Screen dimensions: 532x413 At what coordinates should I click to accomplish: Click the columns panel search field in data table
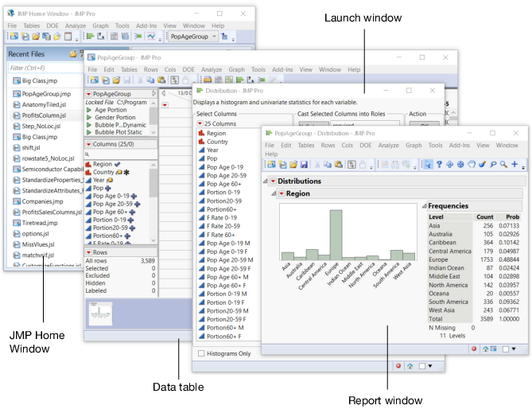(120, 154)
